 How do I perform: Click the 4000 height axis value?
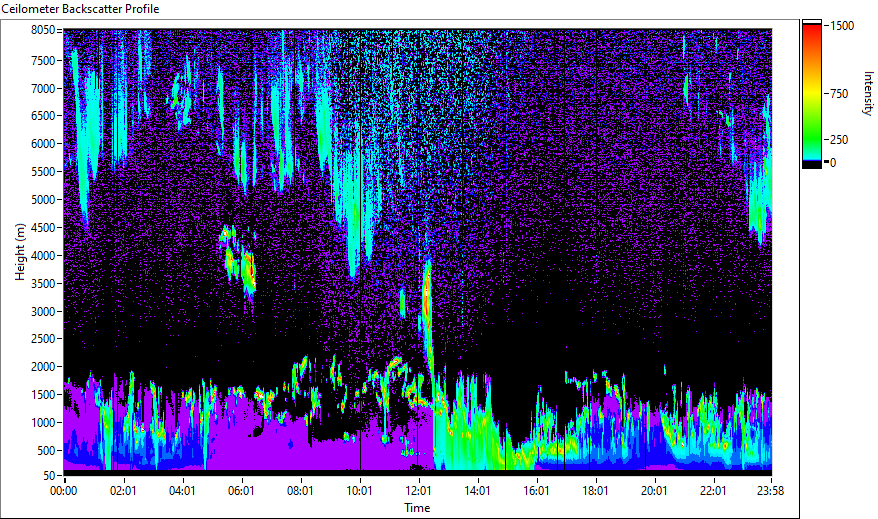(43, 256)
